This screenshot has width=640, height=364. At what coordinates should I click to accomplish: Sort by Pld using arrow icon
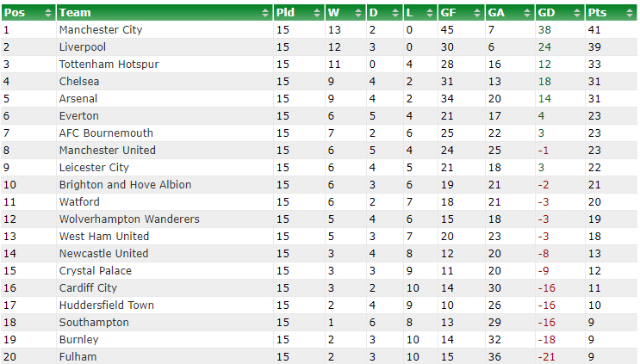(x=317, y=13)
